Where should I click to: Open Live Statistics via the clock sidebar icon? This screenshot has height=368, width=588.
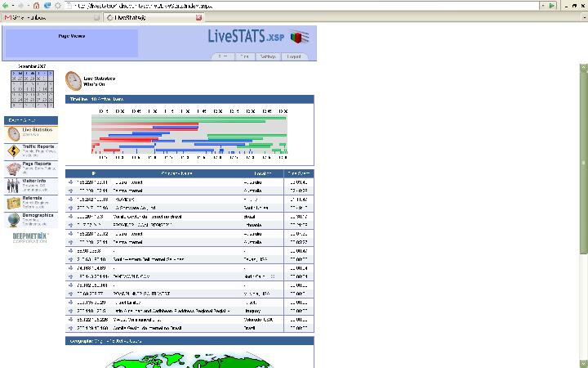pyautogui.click(x=14, y=134)
